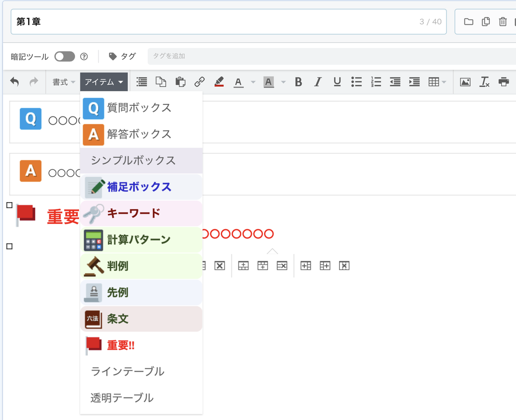Click the clear formatting icon
The width and height of the screenshot is (516, 420).
(x=484, y=82)
